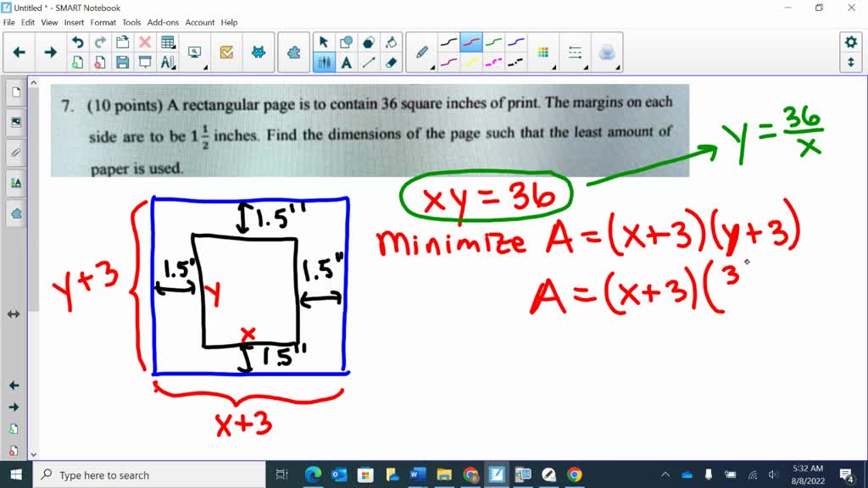This screenshot has width=868, height=488.
Task: Pick the paint Fill tool
Action: (x=392, y=42)
